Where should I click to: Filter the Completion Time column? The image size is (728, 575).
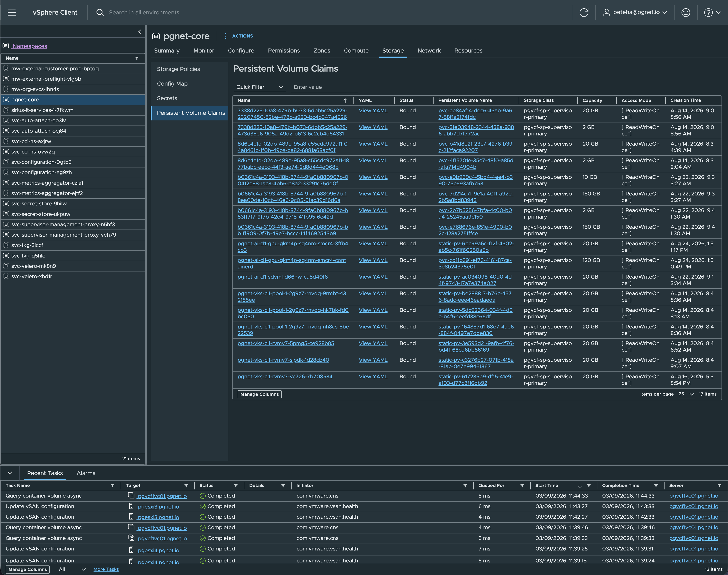656,485
